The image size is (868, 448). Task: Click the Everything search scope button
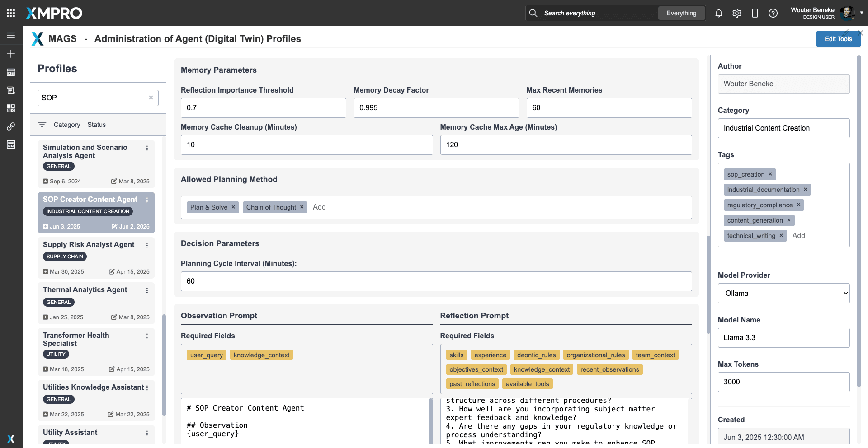tap(681, 13)
